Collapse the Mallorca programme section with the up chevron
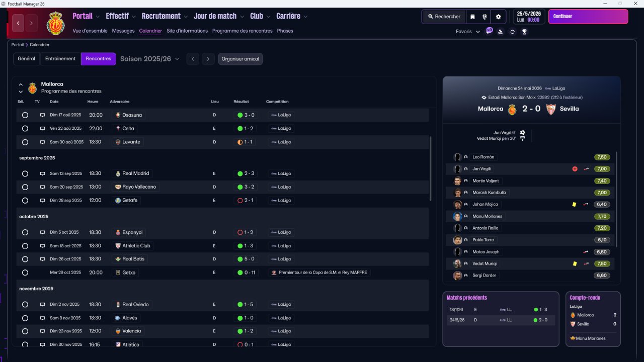The width and height of the screenshot is (644, 362). pos(21,84)
